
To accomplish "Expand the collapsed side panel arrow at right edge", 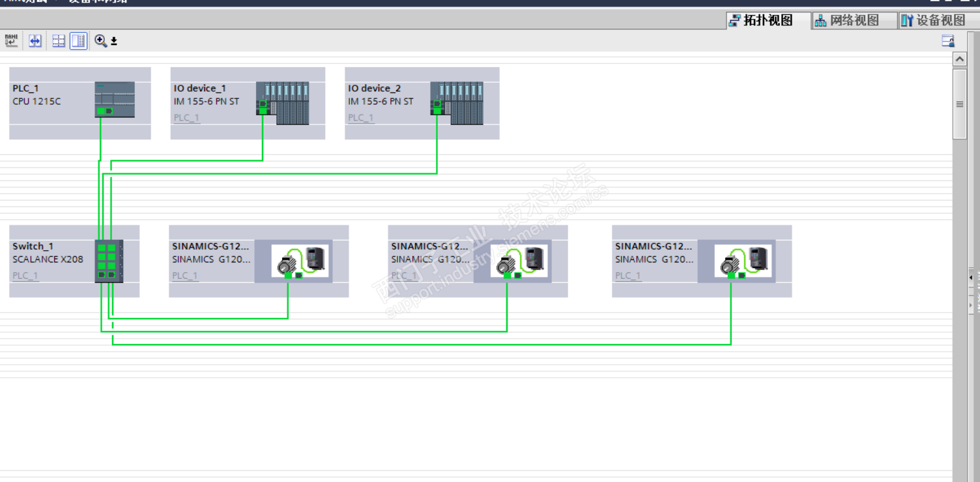I will [x=971, y=277].
